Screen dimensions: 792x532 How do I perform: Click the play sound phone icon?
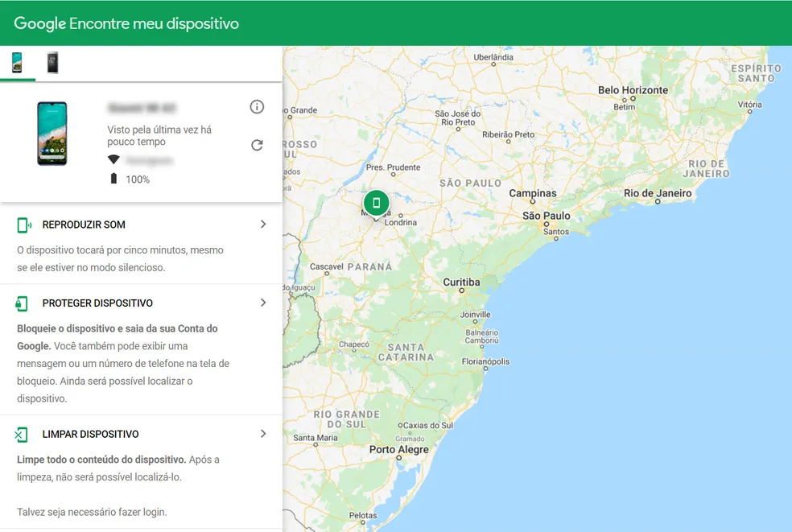23,225
